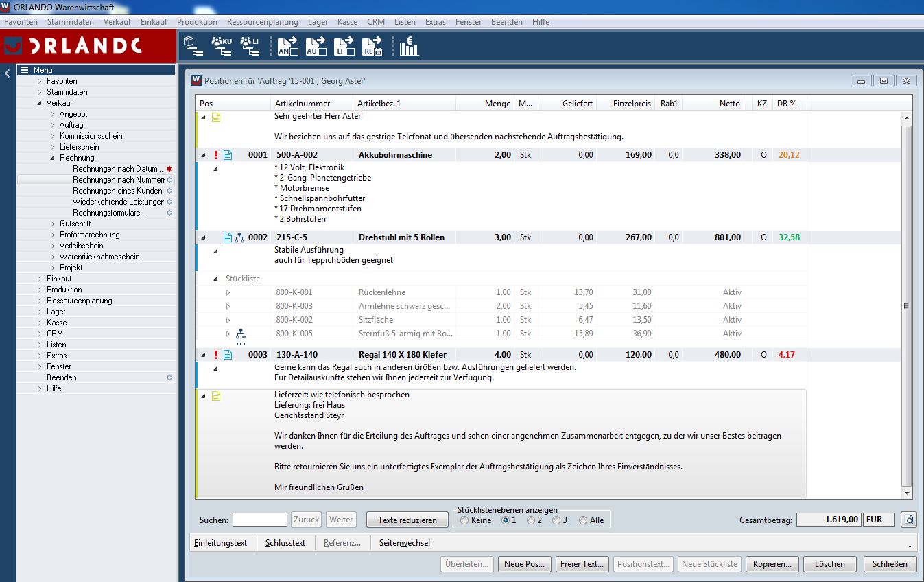The width and height of the screenshot is (924, 582).
Task: Expand Favoriten in the menu tree
Action: (40, 81)
